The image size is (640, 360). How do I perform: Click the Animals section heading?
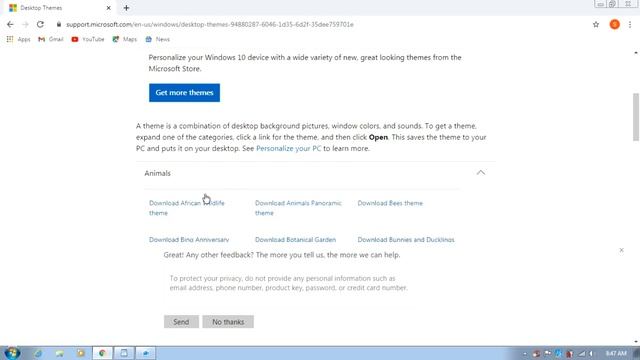click(158, 173)
